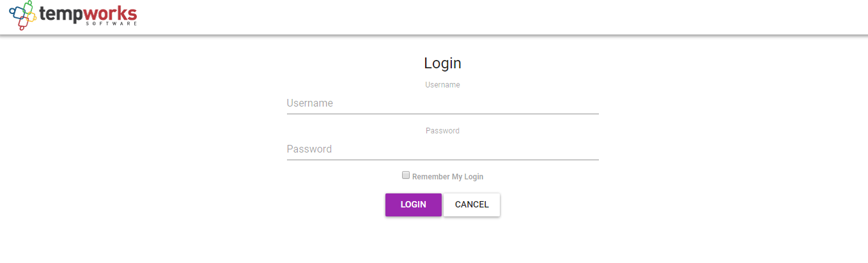Viewport: 868px width, 263px height.
Task: Click the small Password label above field
Action: (442, 131)
